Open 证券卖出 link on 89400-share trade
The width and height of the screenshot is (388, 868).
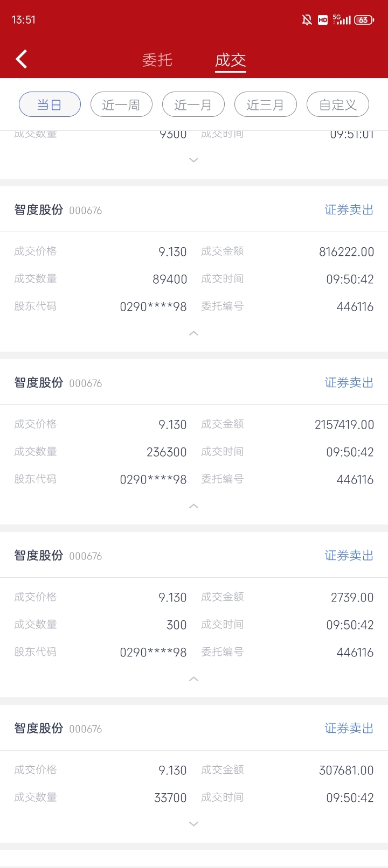pos(349,209)
